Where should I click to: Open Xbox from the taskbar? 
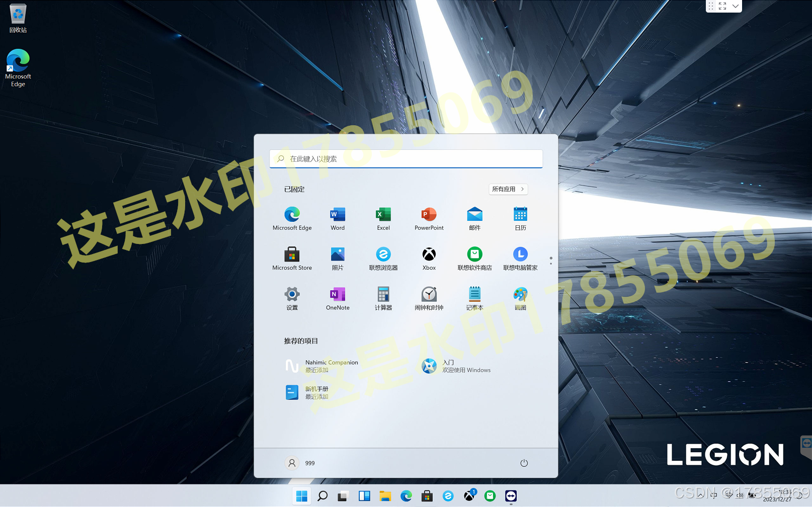coord(469,496)
